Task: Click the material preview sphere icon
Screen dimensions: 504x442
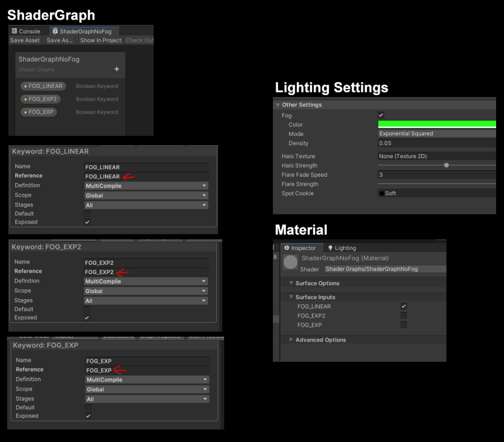Action: pyautogui.click(x=291, y=262)
